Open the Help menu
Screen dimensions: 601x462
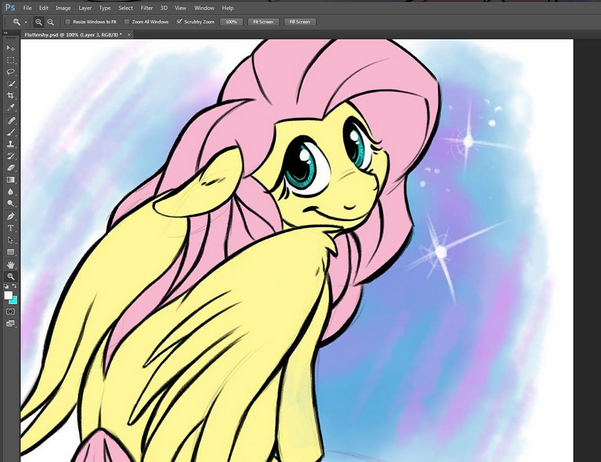228,8
